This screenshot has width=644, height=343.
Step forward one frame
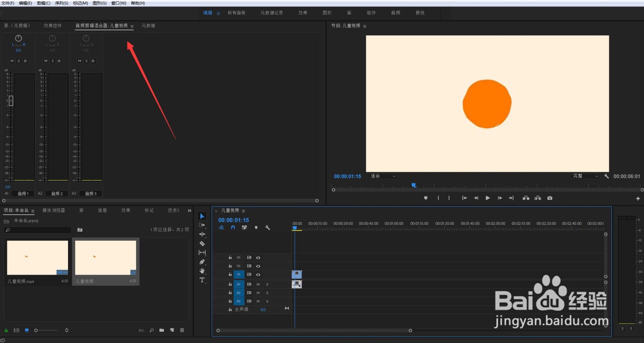coord(500,198)
